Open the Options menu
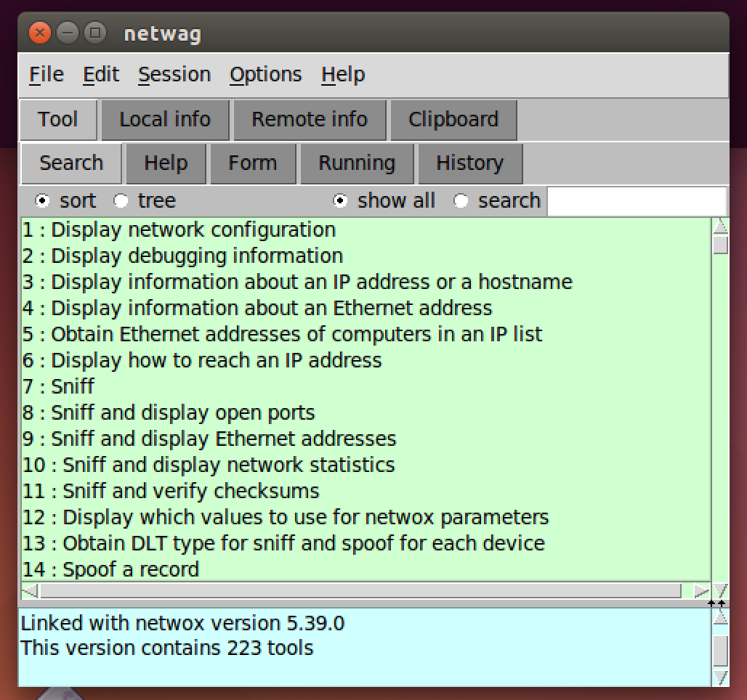 coord(266,75)
